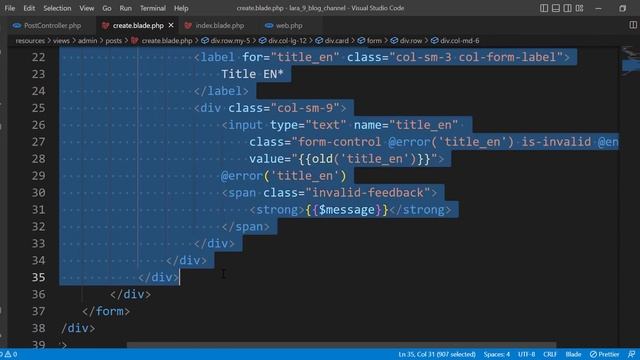Click the Title EN* text on line 23
640x360 pixels.
point(252,74)
